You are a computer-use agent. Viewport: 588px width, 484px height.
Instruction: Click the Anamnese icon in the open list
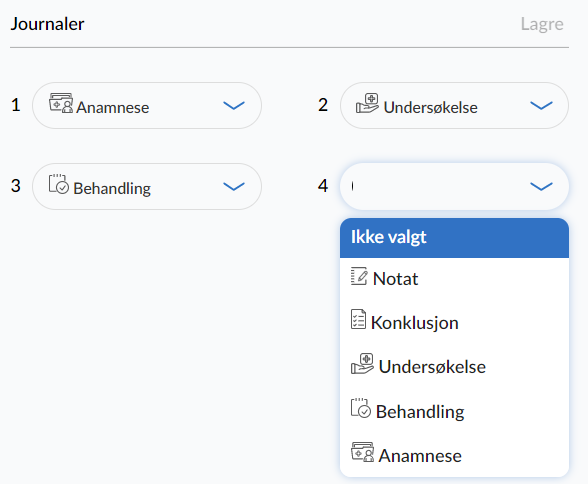[x=362, y=452]
